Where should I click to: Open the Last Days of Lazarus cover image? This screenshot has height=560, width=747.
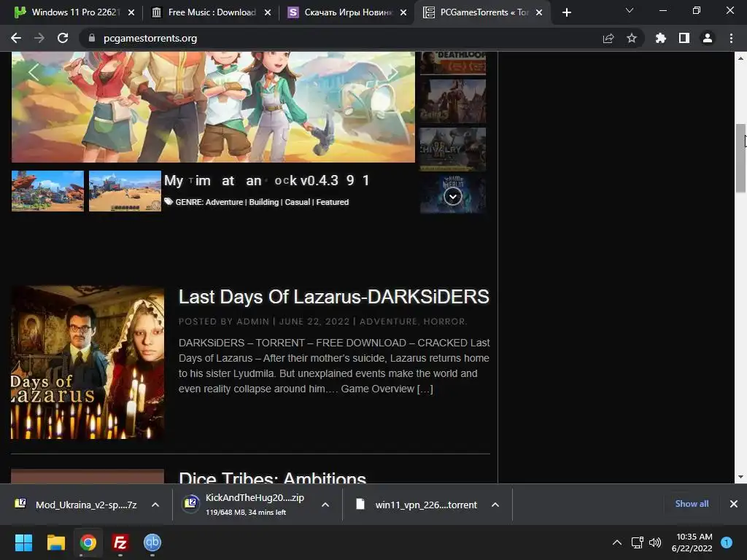[x=88, y=362]
